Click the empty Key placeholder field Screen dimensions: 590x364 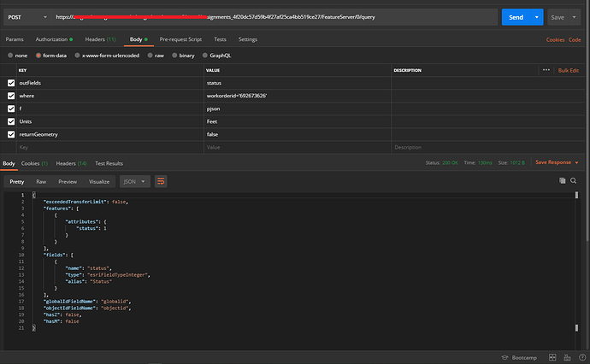click(110, 148)
